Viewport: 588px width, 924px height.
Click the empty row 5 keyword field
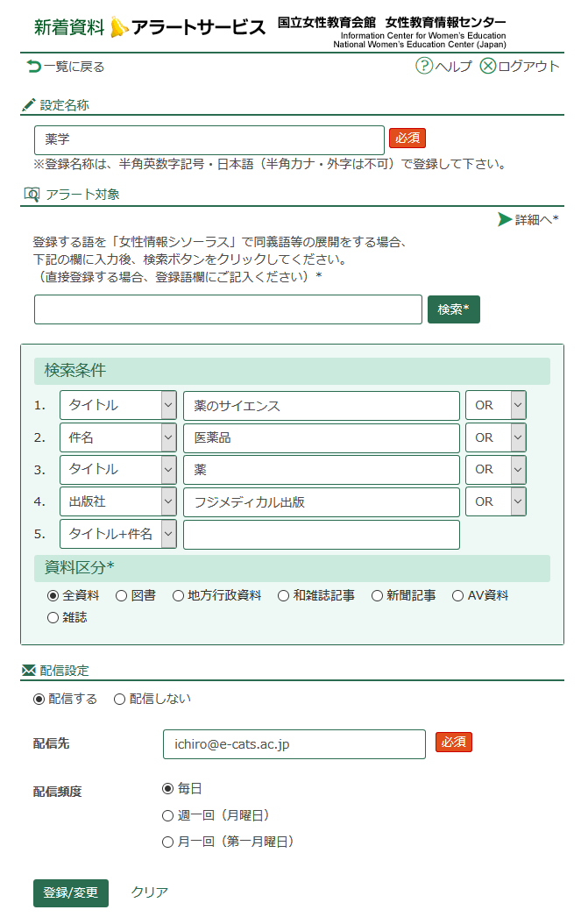tap(322, 534)
